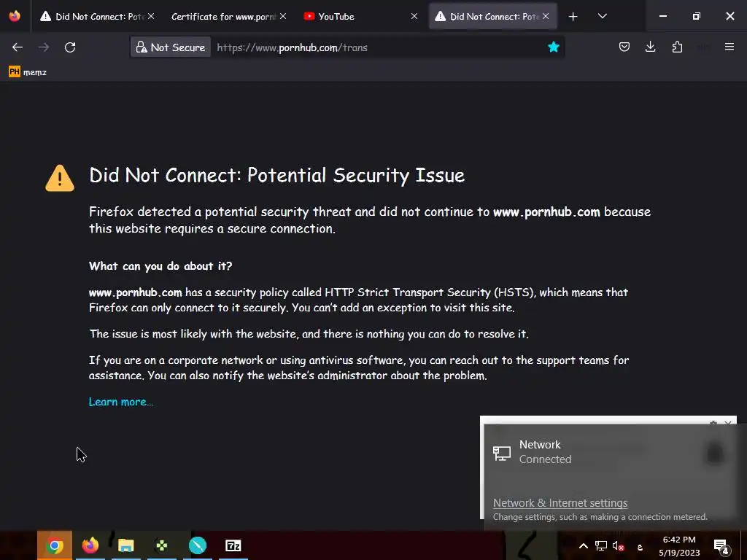Minimize the Firefox window
Screen dimensions: 747x560
[x=662, y=16]
